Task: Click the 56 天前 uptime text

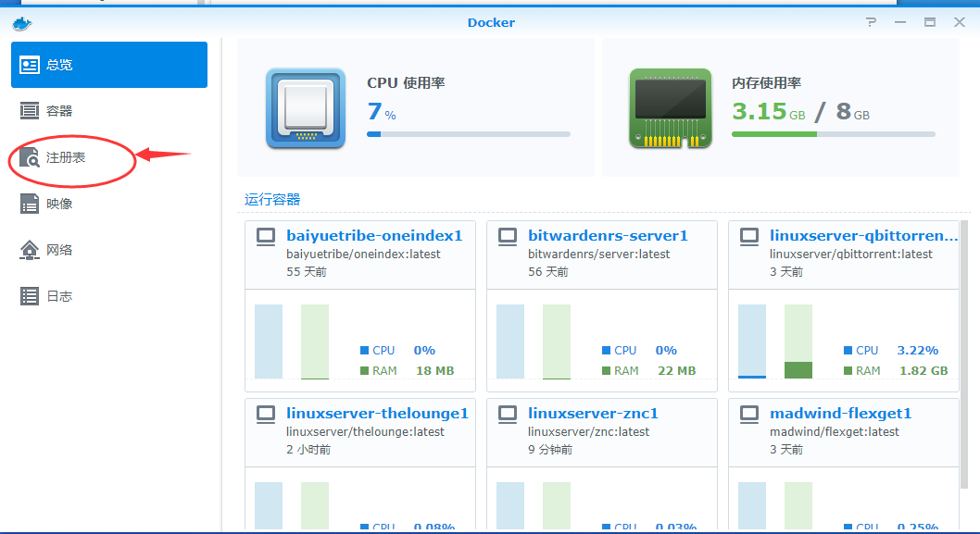Action: [548, 272]
